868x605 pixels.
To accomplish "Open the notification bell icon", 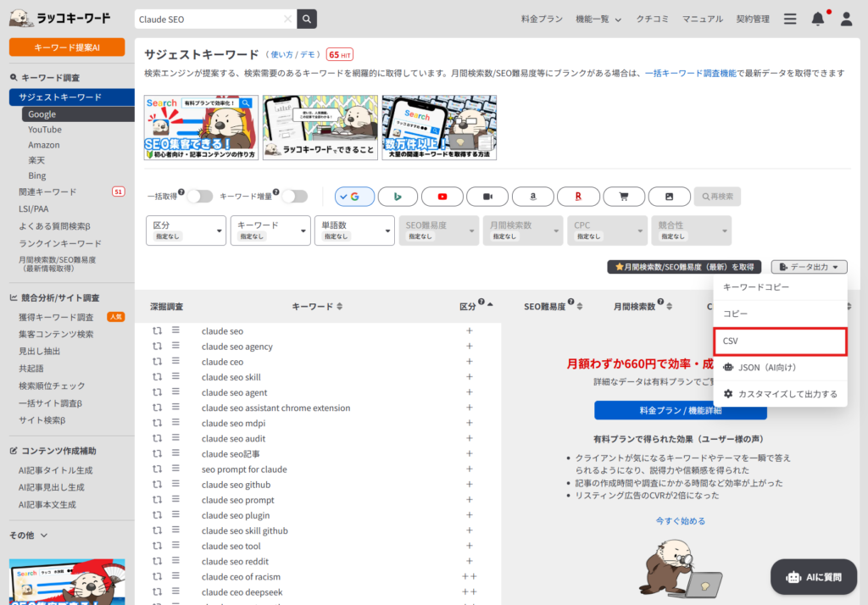I will coord(816,18).
